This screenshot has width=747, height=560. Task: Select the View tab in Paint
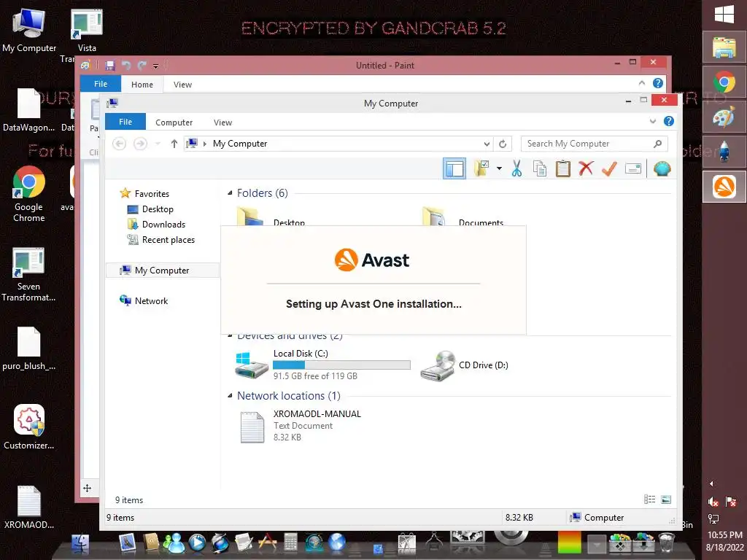tap(182, 85)
